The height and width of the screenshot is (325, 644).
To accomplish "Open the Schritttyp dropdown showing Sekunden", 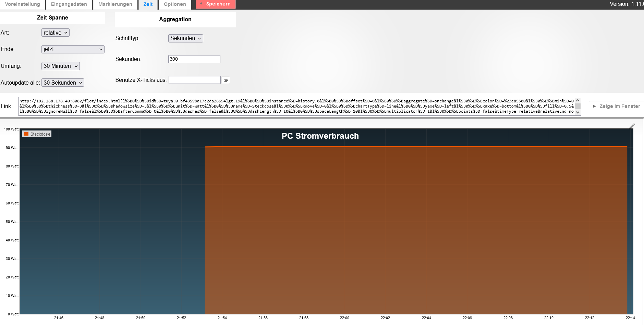I will [186, 38].
